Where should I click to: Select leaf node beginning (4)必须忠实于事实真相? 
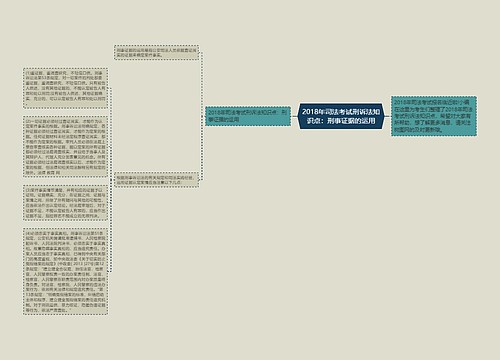[x=65, y=271]
